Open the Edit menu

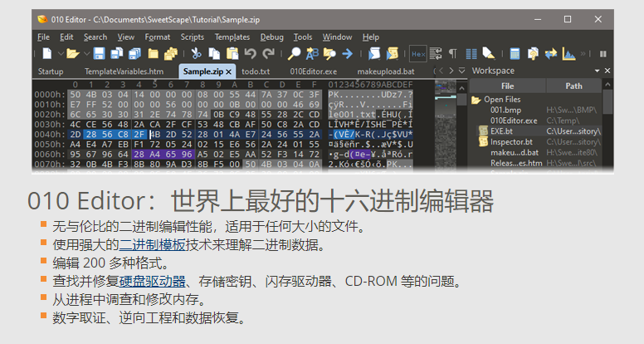tap(66, 37)
